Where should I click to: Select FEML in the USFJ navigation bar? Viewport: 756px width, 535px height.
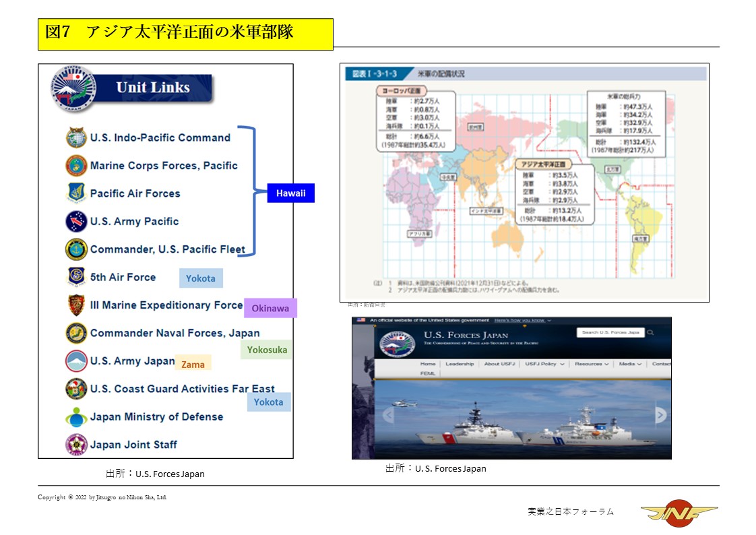coord(428,373)
